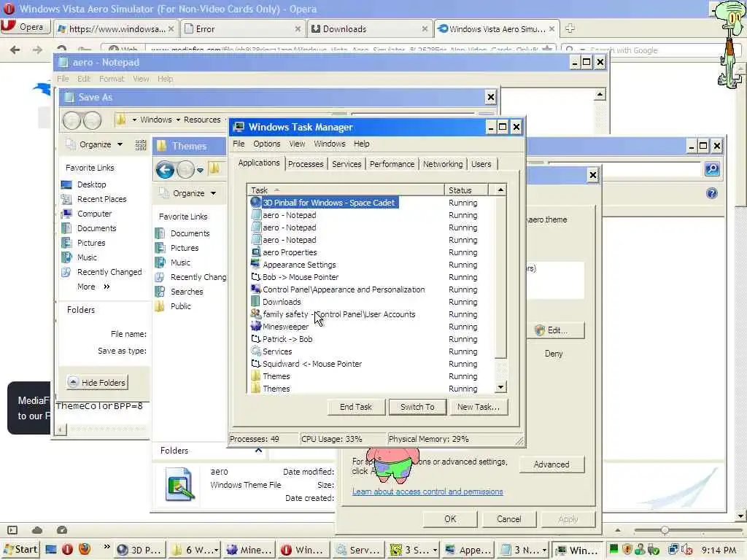This screenshot has height=560, width=747.
Task: Sort tasks by Status column header
Action: point(466,190)
